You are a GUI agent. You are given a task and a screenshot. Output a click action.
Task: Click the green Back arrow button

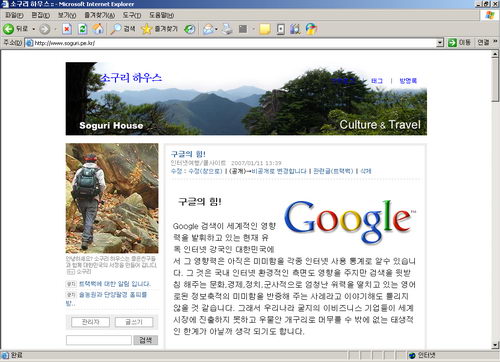coord(8,29)
